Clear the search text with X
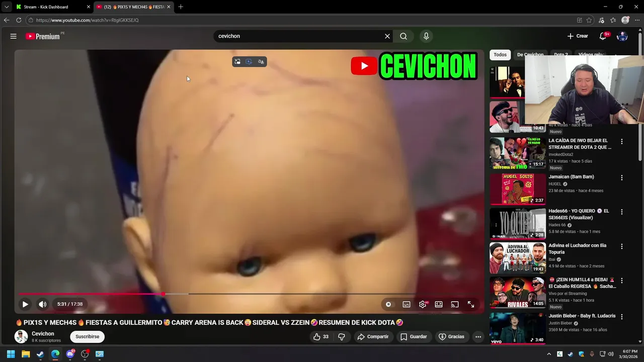Viewport: 644px width, 362px height. click(x=387, y=36)
